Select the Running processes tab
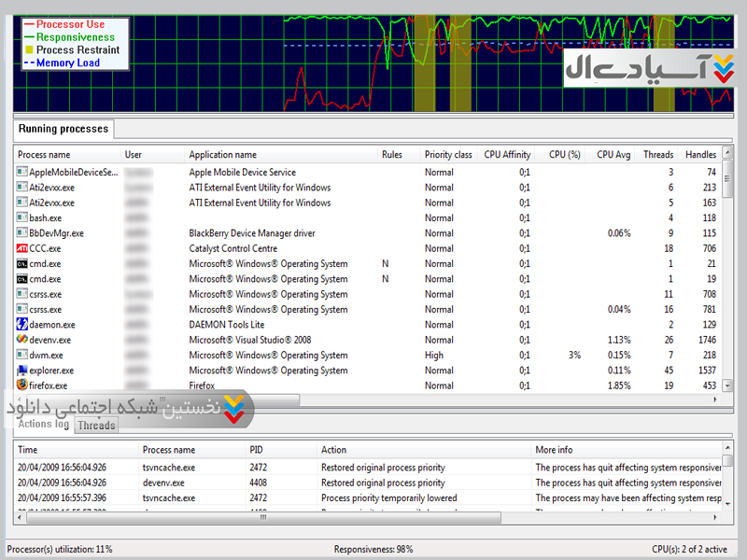This screenshot has height=560, width=747. [63, 129]
